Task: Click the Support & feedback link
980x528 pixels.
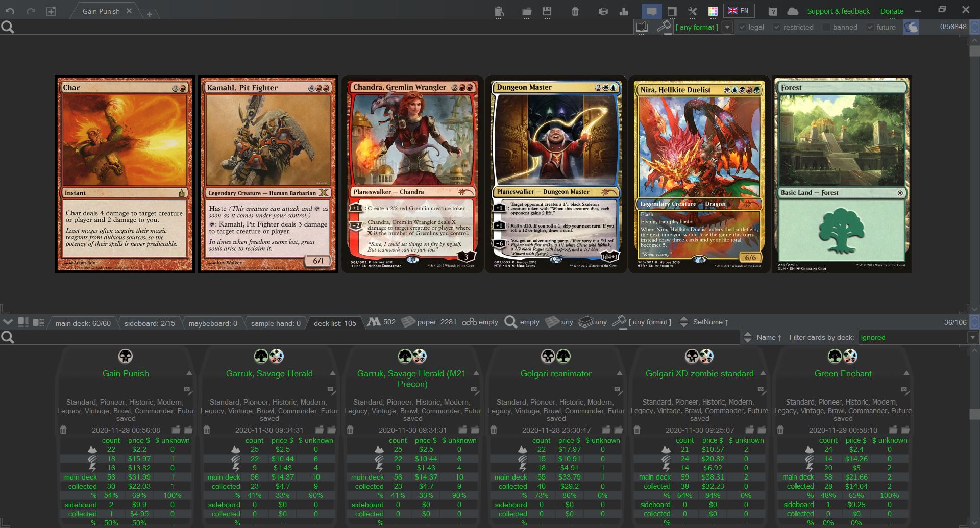Action: tap(838, 11)
